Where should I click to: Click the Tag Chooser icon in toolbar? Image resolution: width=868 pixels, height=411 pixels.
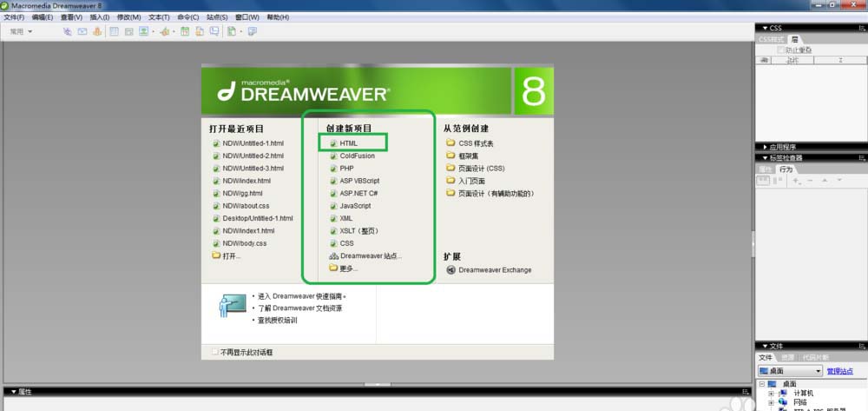pos(253,31)
